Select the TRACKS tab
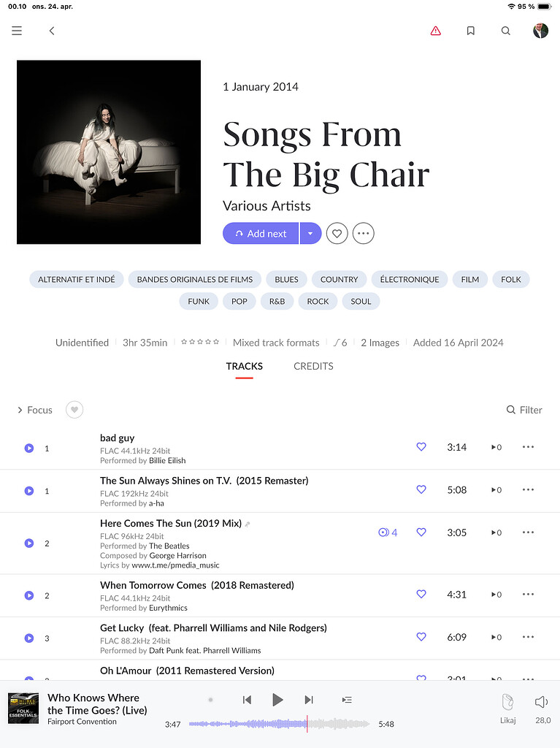Screen dimensions: 560x748 pyautogui.click(x=244, y=367)
